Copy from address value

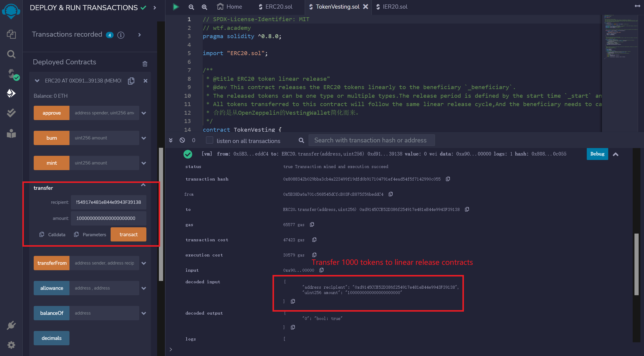click(x=391, y=194)
